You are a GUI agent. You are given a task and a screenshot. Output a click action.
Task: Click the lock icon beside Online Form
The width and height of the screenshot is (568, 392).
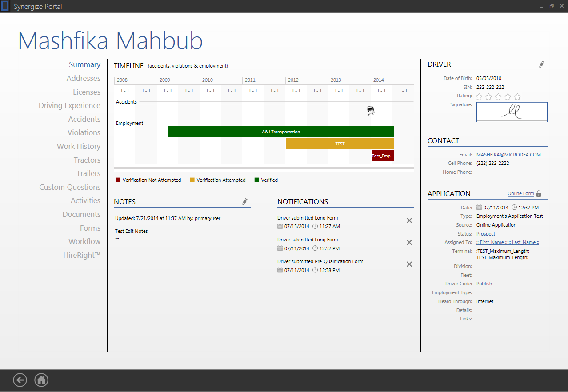point(539,194)
